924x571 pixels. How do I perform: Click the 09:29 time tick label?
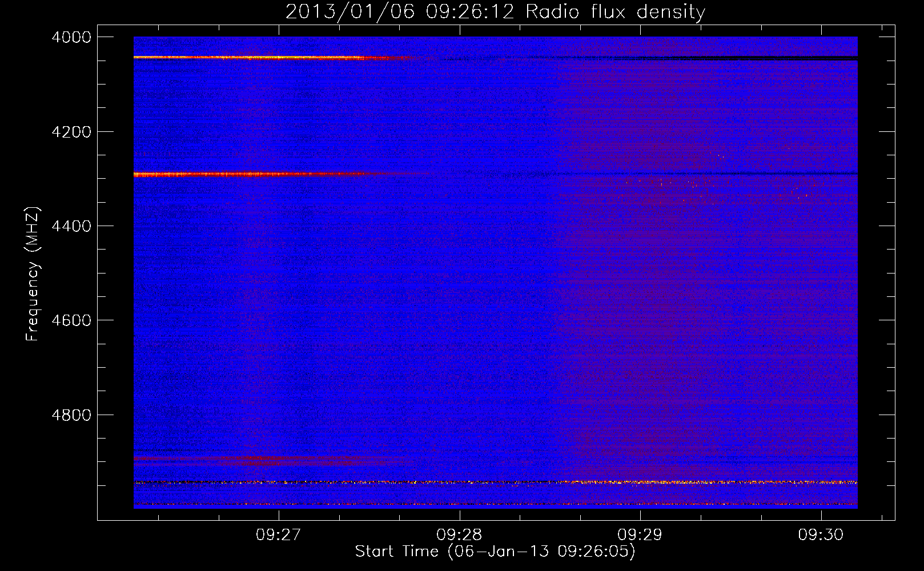640,535
